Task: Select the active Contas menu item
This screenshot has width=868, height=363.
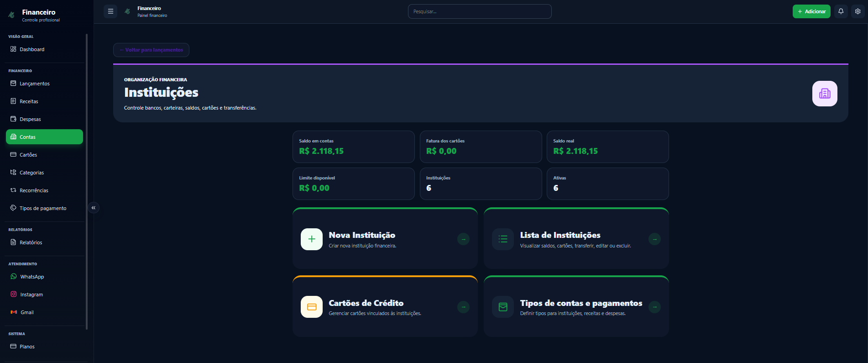Action: tap(44, 137)
